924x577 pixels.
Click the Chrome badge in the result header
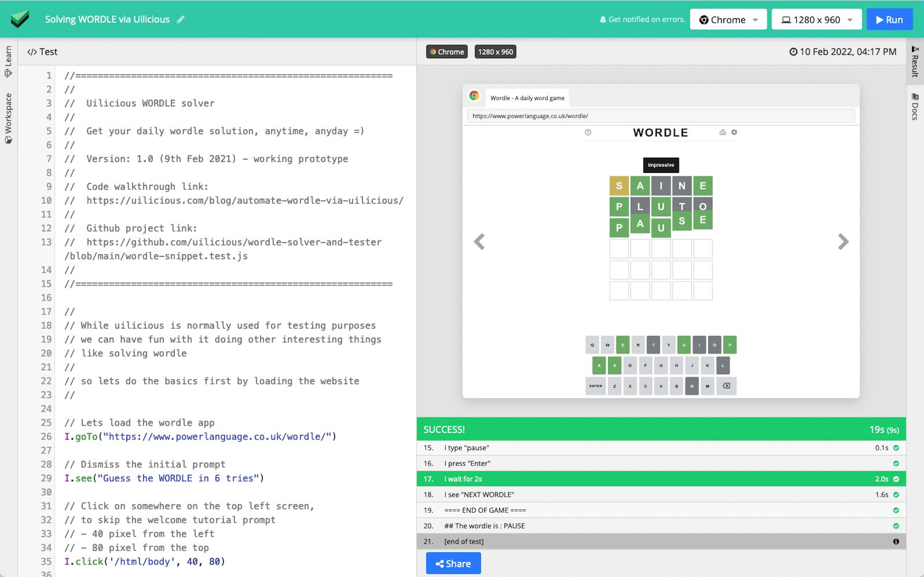click(447, 52)
